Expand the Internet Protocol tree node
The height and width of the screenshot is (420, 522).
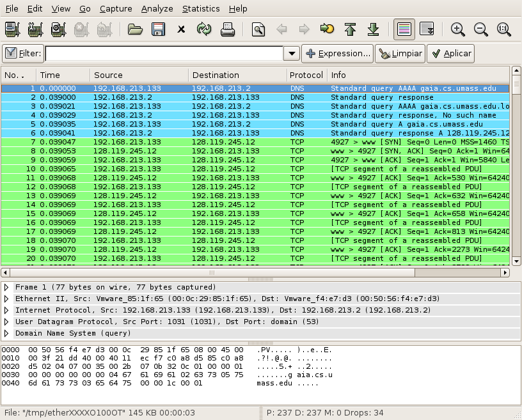(6, 310)
